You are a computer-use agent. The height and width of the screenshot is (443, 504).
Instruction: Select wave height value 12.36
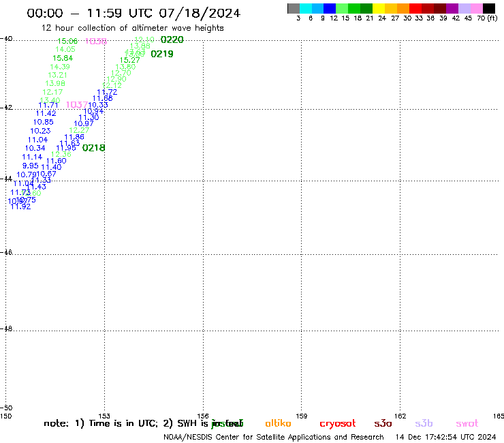point(61,154)
